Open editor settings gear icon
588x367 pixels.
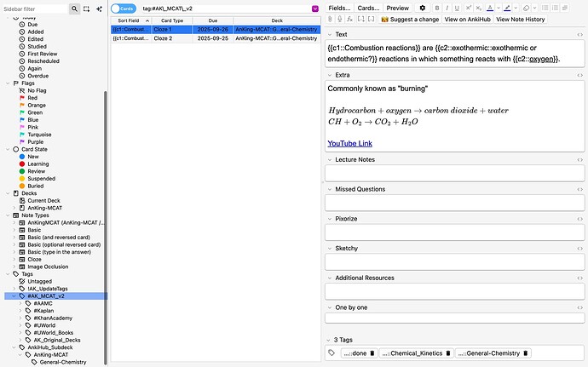[x=422, y=8]
